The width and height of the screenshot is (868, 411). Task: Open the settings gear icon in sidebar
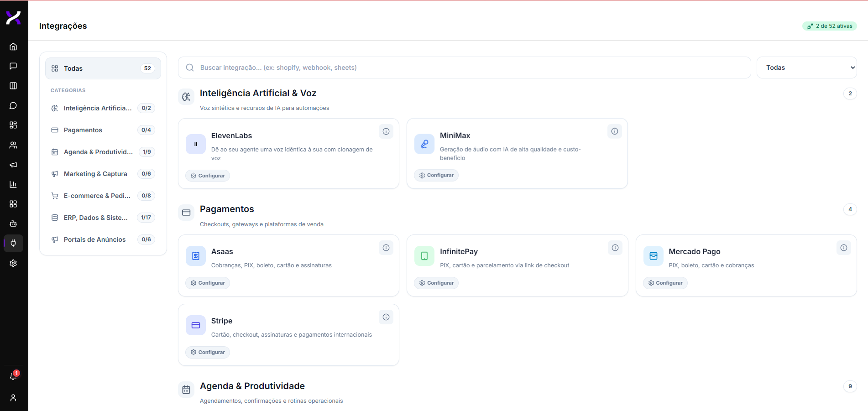click(x=13, y=263)
